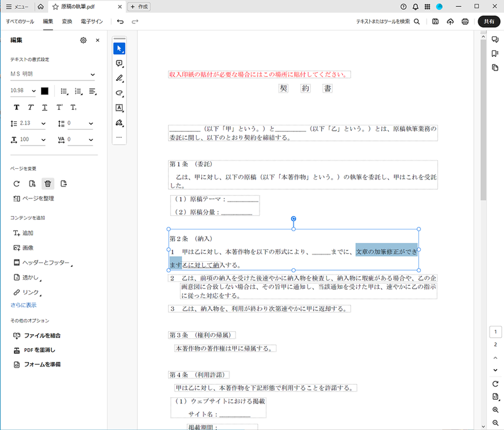Save the file with floppy icon
Image resolution: width=504 pixels, height=430 pixels.
(x=435, y=21)
